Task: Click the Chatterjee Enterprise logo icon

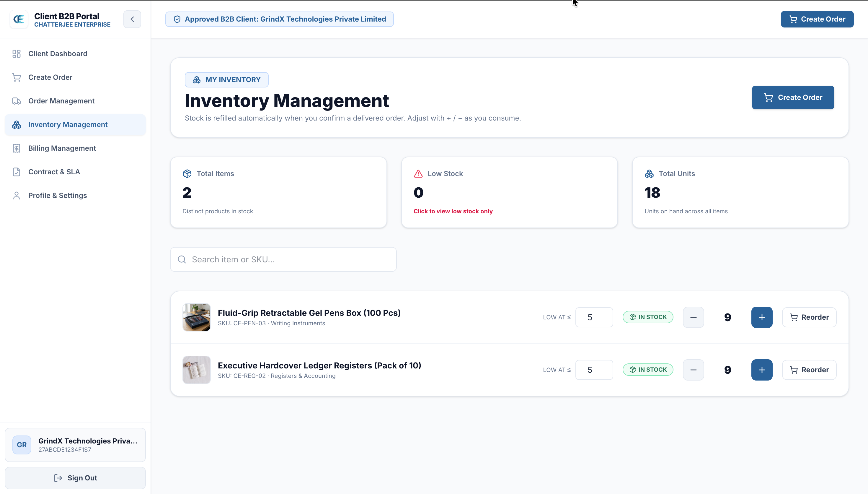Action: click(19, 19)
